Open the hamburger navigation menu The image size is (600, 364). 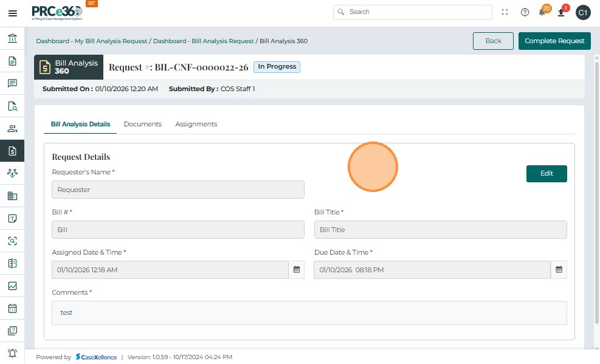(12, 13)
